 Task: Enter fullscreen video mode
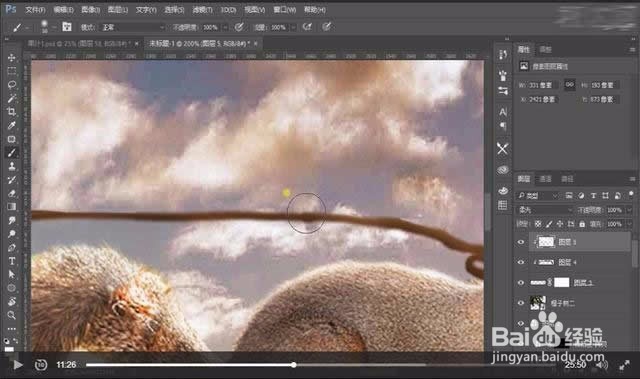[x=624, y=365]
